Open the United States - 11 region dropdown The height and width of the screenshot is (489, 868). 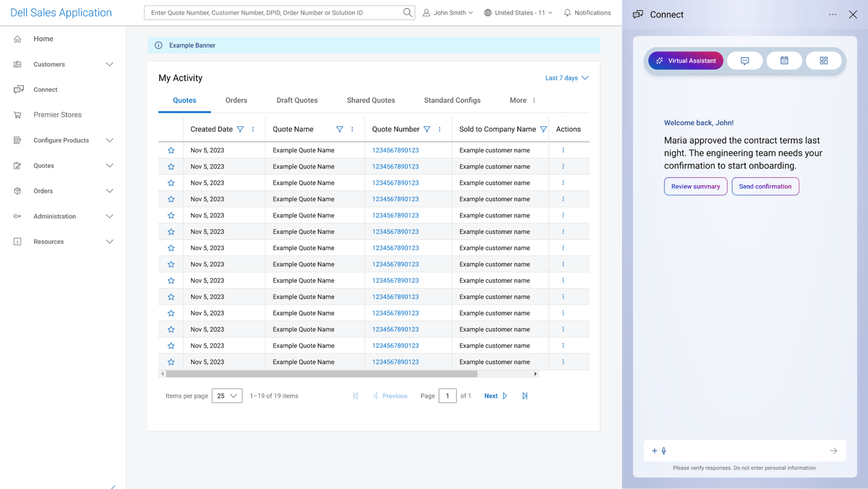point(518,13)
